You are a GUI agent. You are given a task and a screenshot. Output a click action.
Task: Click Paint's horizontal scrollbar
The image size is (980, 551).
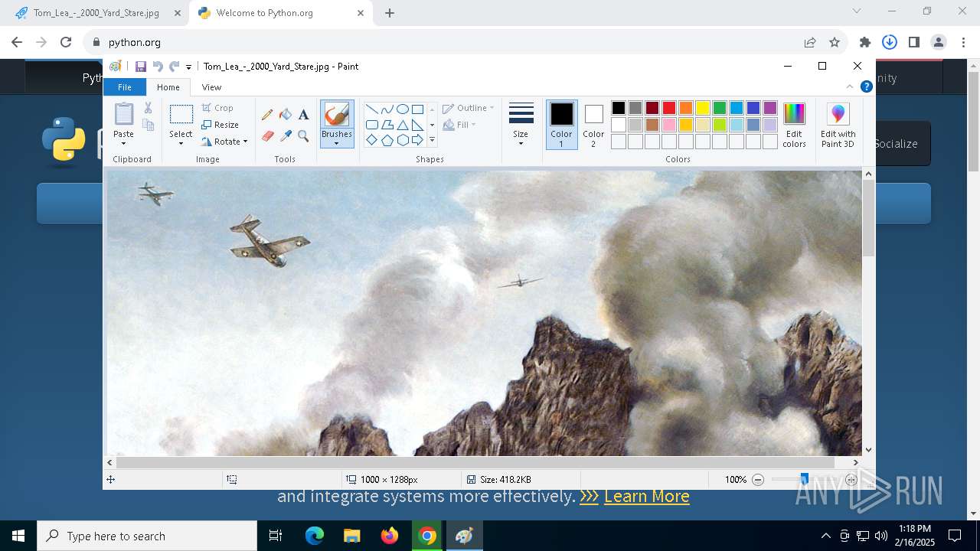coord(475,462)
